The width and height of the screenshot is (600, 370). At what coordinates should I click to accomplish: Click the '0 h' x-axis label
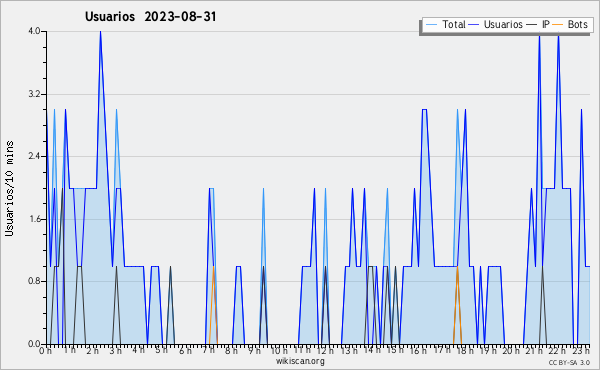[45, 350]
